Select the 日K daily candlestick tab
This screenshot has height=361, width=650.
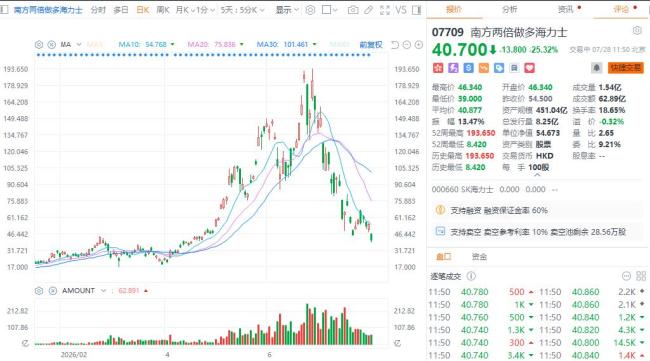coord(143,10)
